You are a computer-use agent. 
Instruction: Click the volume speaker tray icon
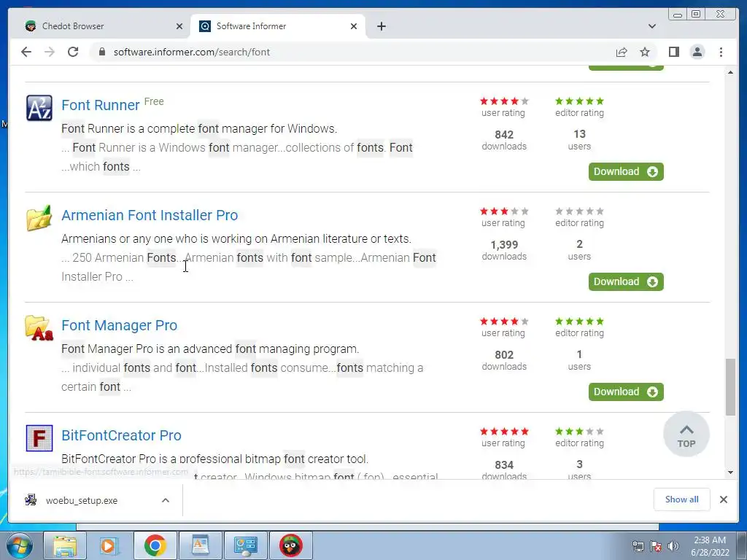tap(673, 546)
